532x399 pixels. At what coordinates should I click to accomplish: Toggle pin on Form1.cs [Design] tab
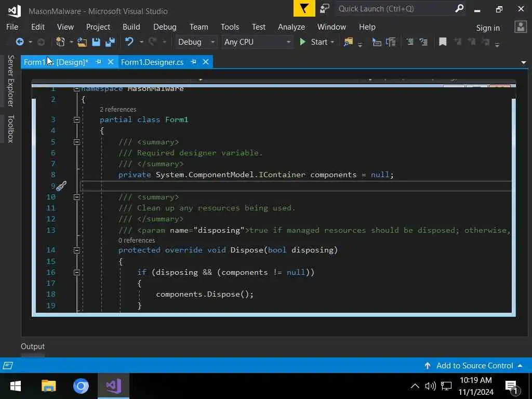(98, 62)
